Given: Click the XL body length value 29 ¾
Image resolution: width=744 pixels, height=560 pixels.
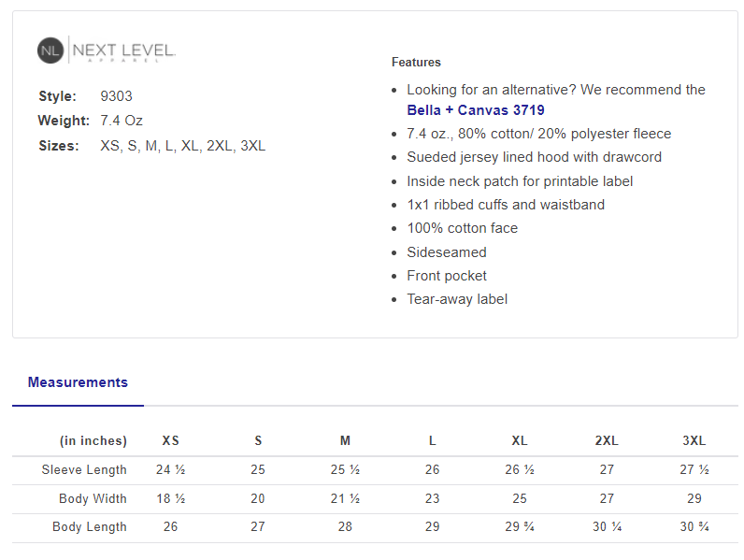Looking at the screenshot, I should [x=520, y=527].
